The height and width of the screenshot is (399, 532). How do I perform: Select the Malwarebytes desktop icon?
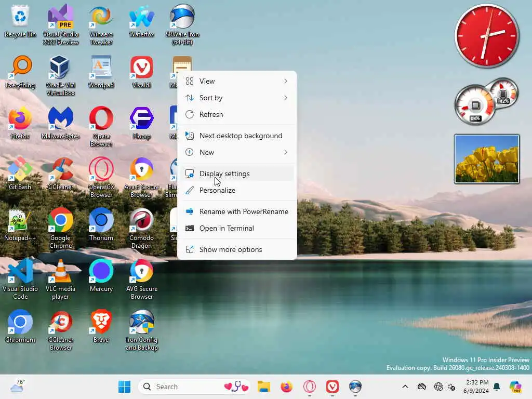(x=60, y=123)
